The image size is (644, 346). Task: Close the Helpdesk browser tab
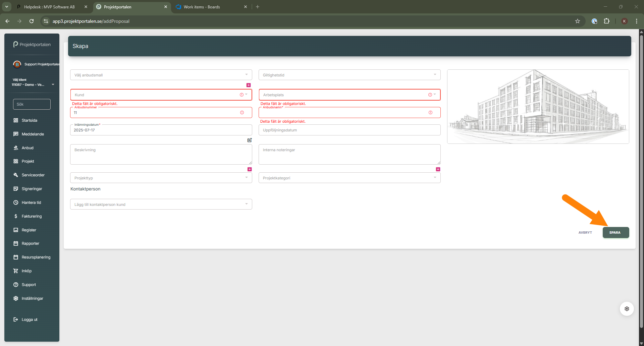pos(86,7)
